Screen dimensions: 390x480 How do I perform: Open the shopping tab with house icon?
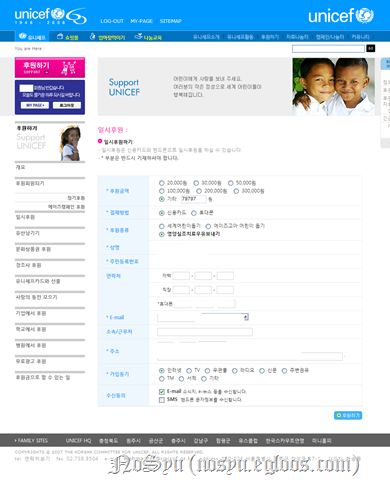[68, 36]
